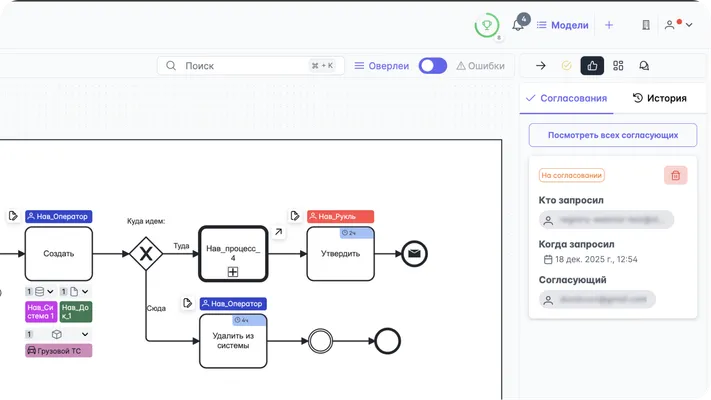This screenshot has width=711, height=400.
Task: Select the Согласования tab
Action: (566, 98)
